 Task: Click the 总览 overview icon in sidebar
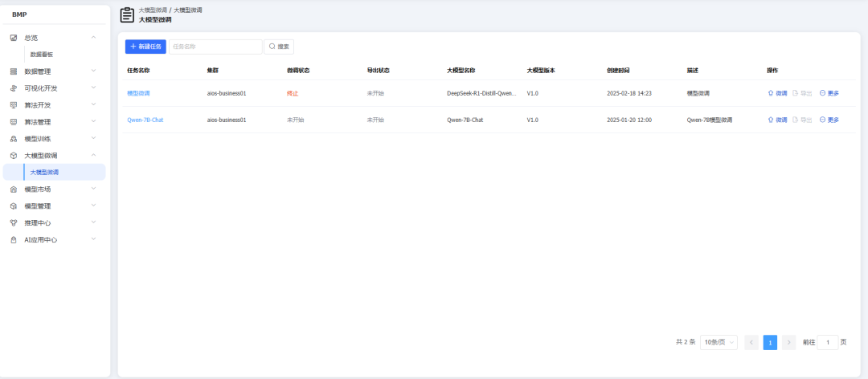coord(14,38)
